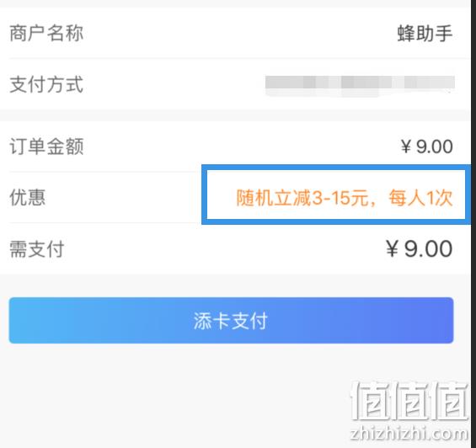
Task: Click the 订单金额 order amount label
Action: click(x=46, y=147)
